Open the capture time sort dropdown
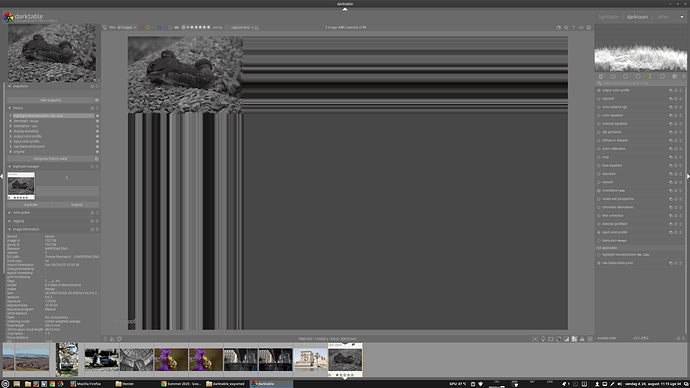This screenshot has height=388, width=690. (x=242, y=27)
